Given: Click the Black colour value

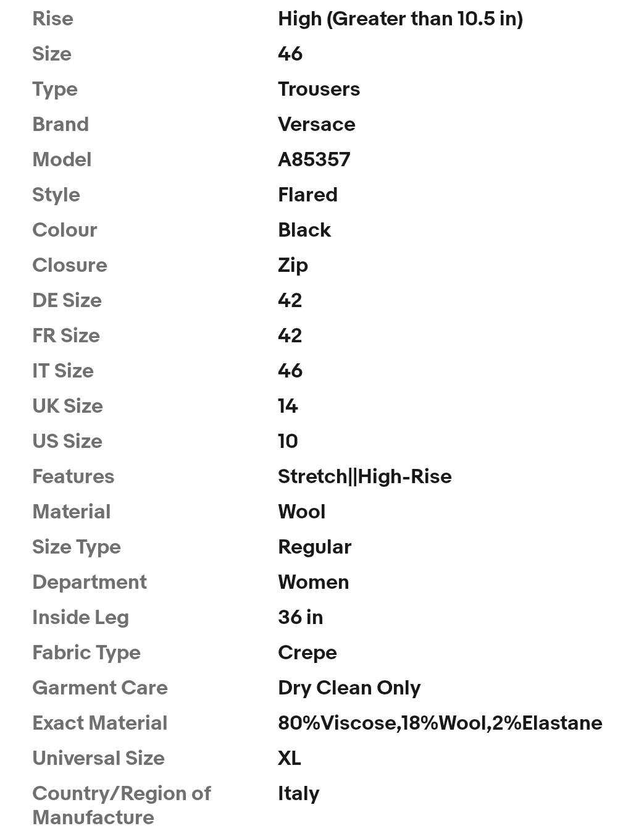Looking at the screenshot, I should (x=304, y=230).
